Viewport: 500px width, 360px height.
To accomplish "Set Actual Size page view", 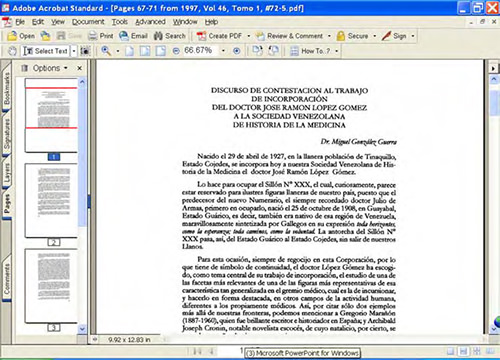I will click(130, 51).
